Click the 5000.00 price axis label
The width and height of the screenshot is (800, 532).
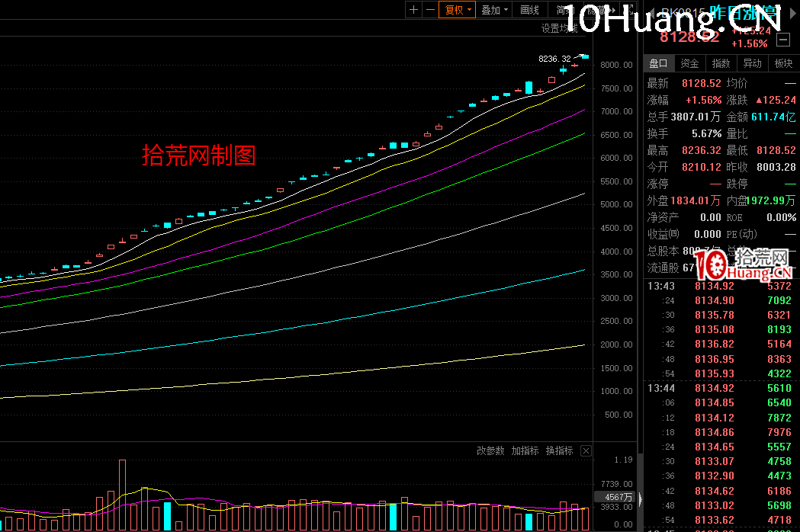pos(616,204)
